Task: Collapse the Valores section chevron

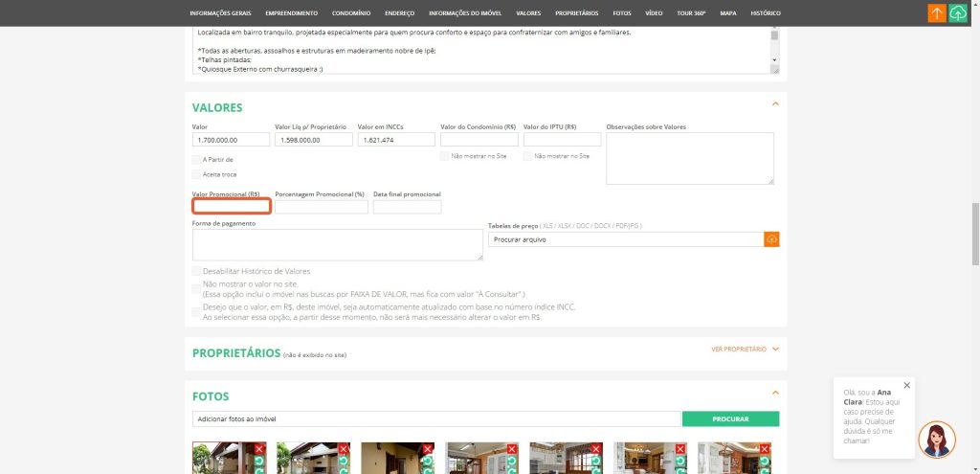Action: tap(775, 103)
